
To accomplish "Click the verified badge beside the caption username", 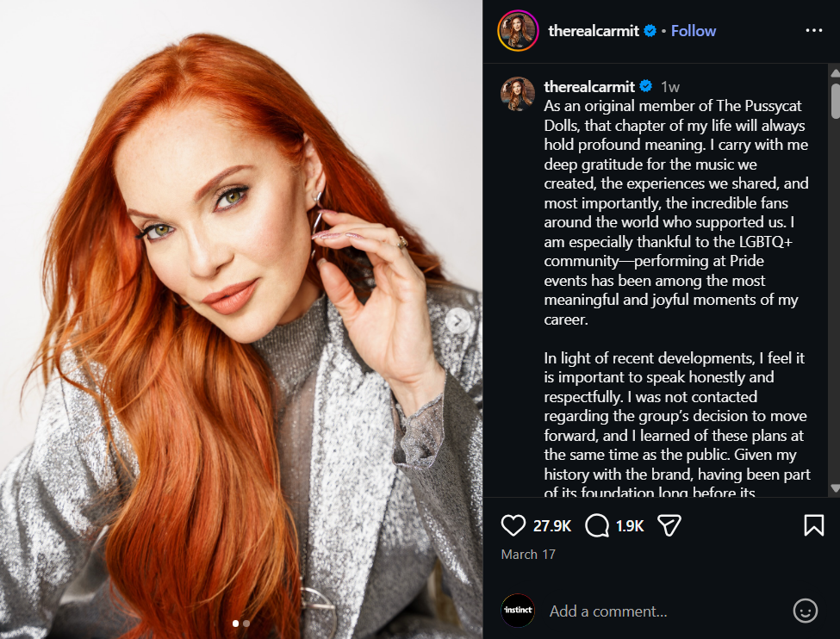I will pos(646,86).
